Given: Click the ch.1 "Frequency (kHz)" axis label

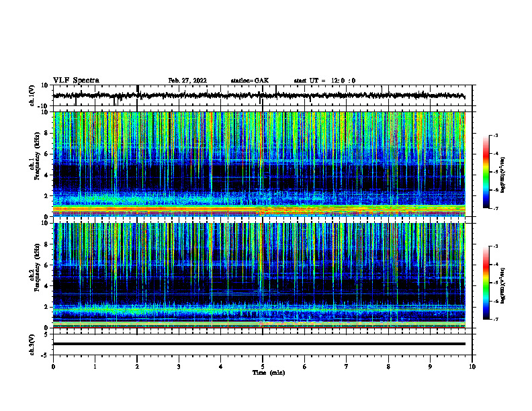Looking at the screenshot, I should pyautogui.click(x=38, y=156).
